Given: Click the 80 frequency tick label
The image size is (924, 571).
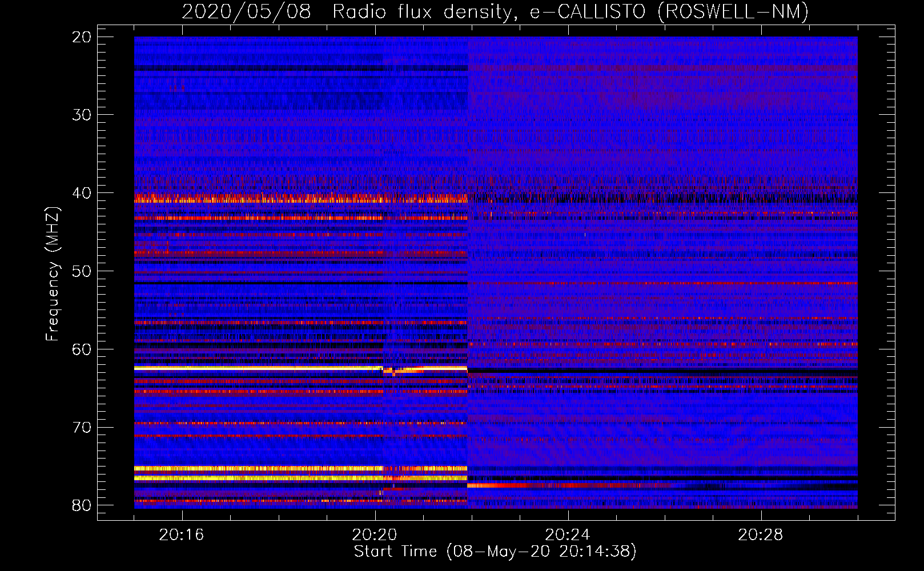Looking at the screenshot, I should (x=82, y=505).
